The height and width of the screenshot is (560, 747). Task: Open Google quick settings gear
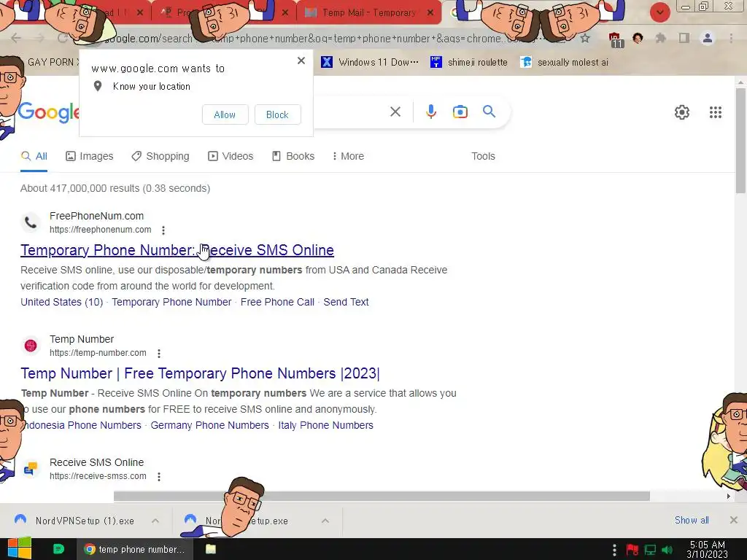682,112
